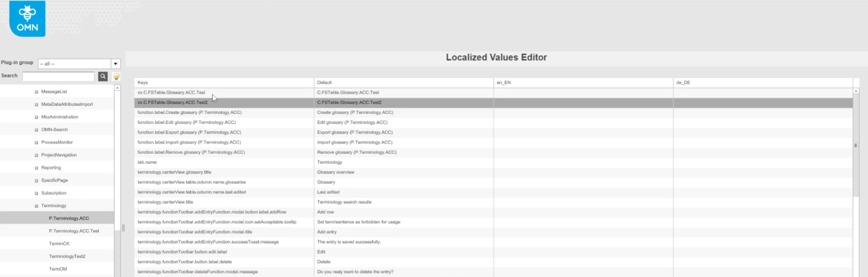Click default value 'Add row'

tap(326, 212)
